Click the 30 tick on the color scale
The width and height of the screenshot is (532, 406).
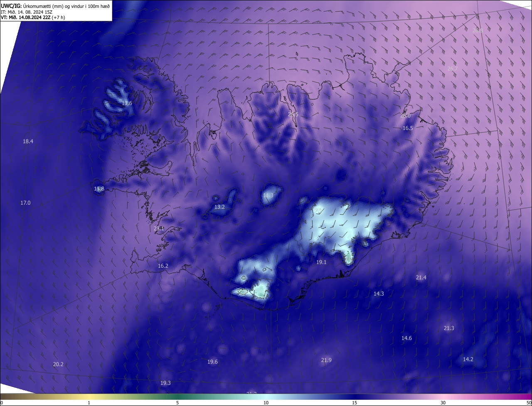coord(443,403)
